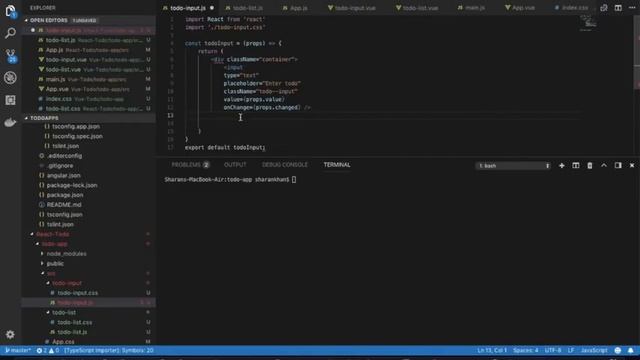Select the TERMINAL panel tab
This screenshot has height=360, width=640.
pyautogui.click(x=337, y=165)
